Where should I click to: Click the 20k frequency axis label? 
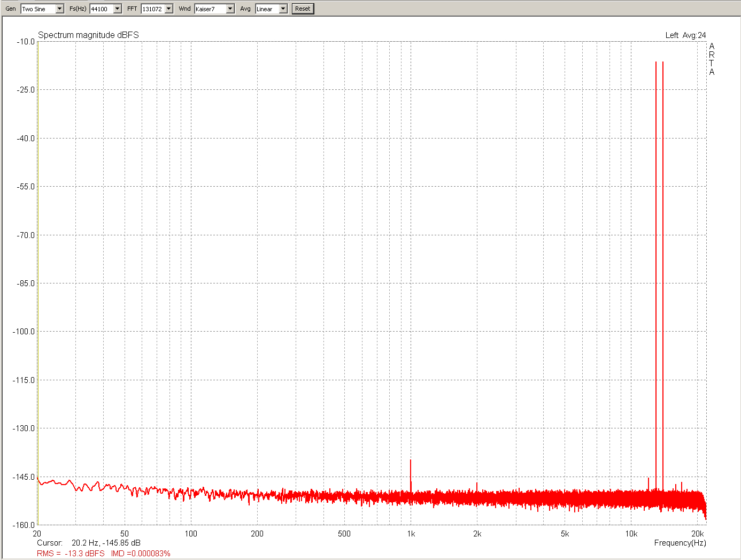point(697,533)
